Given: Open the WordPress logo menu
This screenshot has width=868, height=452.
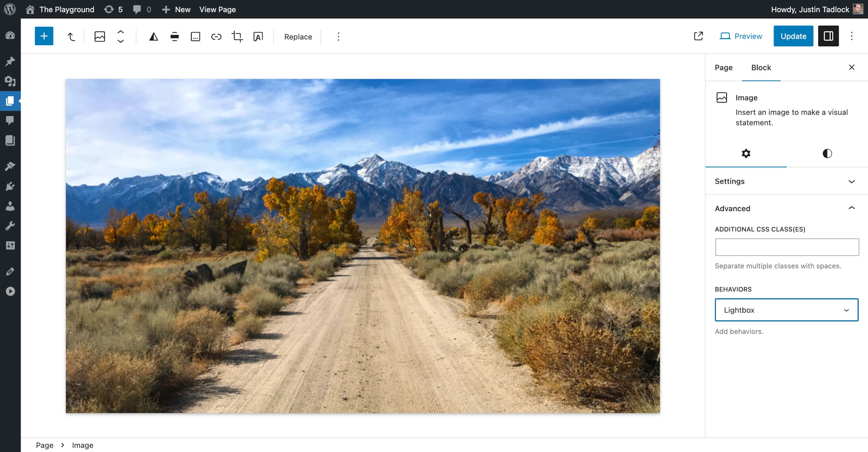Looking at the screenshot, I should pos(10,9).
